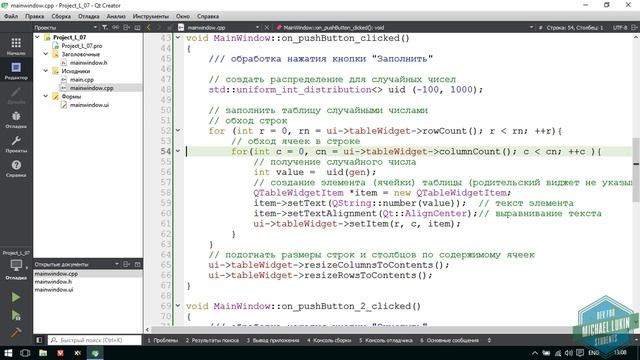640x360 pixels.
Task: Show the 3 Вывод приложения pane
Action: [x=273, y=340]
